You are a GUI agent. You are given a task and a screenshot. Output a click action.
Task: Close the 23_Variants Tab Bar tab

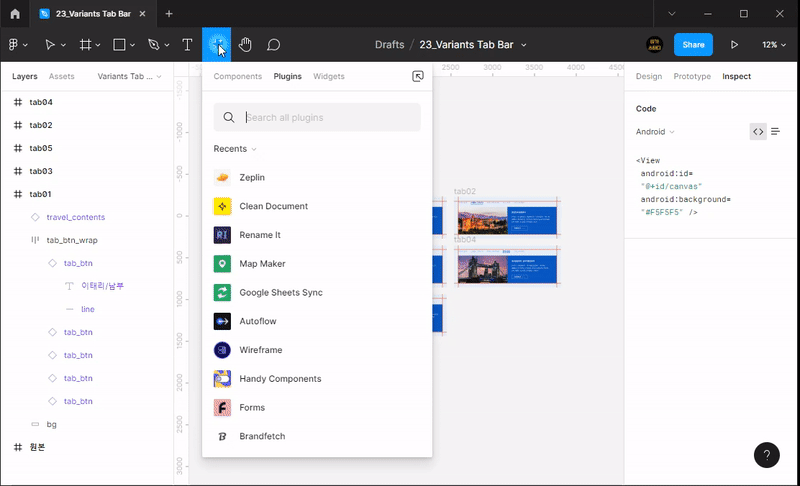pos(143,14)
